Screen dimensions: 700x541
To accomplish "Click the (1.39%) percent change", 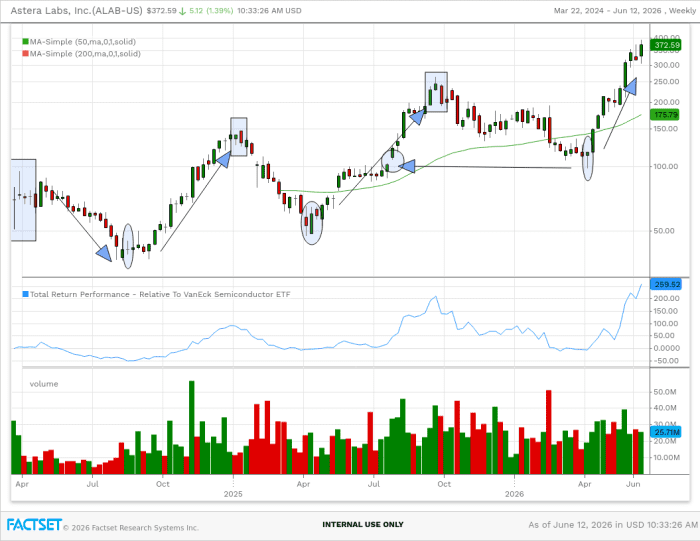I will pyautogui.click(x=220, y=10).
